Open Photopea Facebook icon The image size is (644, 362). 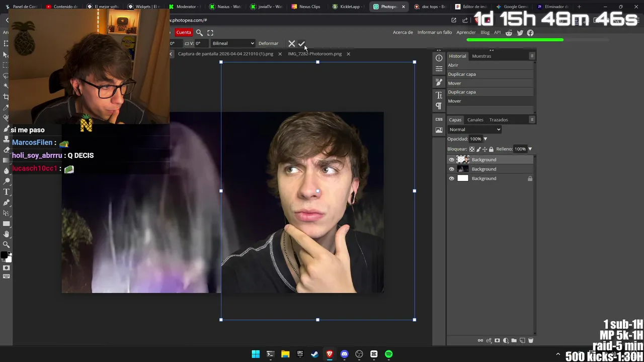coord(530,33)
